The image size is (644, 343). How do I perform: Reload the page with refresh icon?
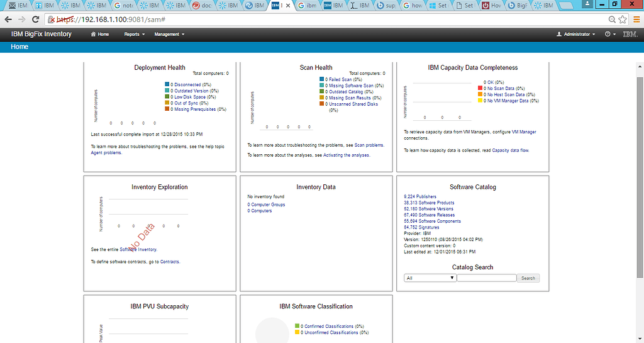[35, 20]
